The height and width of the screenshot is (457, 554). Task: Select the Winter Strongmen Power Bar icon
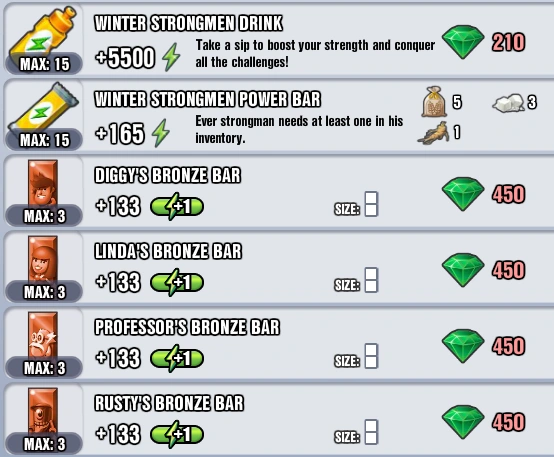click(x=43, y=111)
